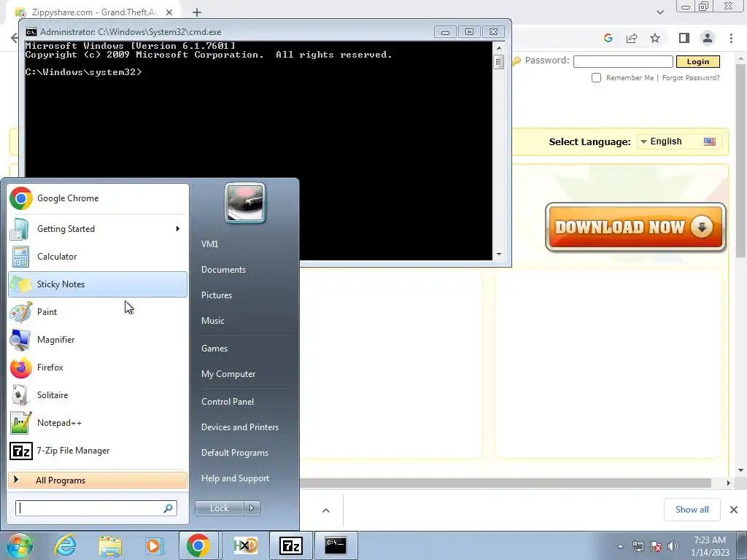Toggle the Remember Me checkbox

click(x=596, y=77)
